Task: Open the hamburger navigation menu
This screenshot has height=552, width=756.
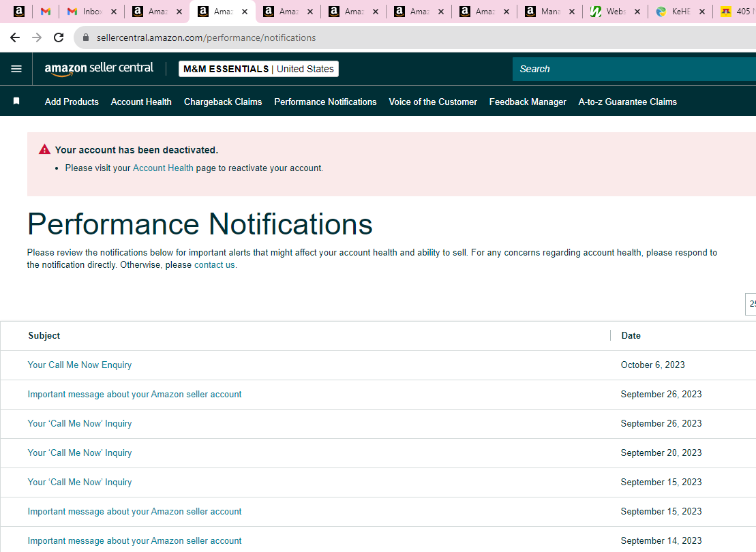Action: [16, 69]
